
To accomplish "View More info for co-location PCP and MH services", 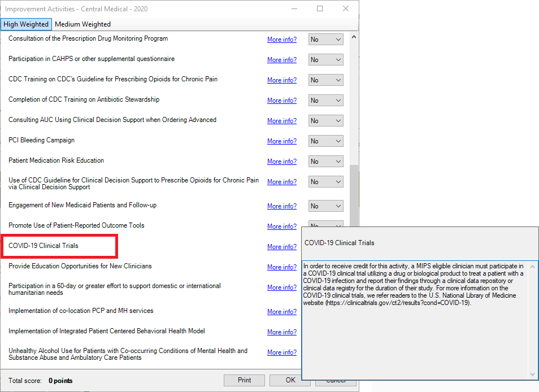I will coord(281,312).
